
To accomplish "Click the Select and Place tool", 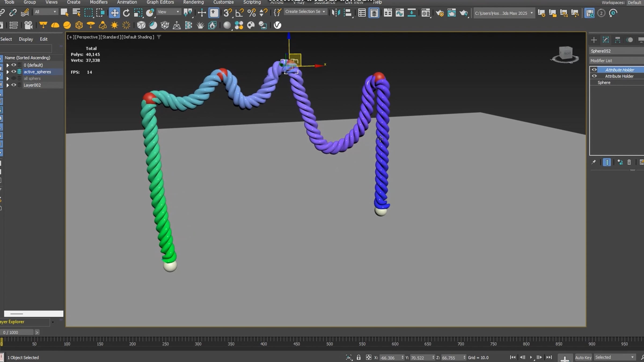I will 150,13.
